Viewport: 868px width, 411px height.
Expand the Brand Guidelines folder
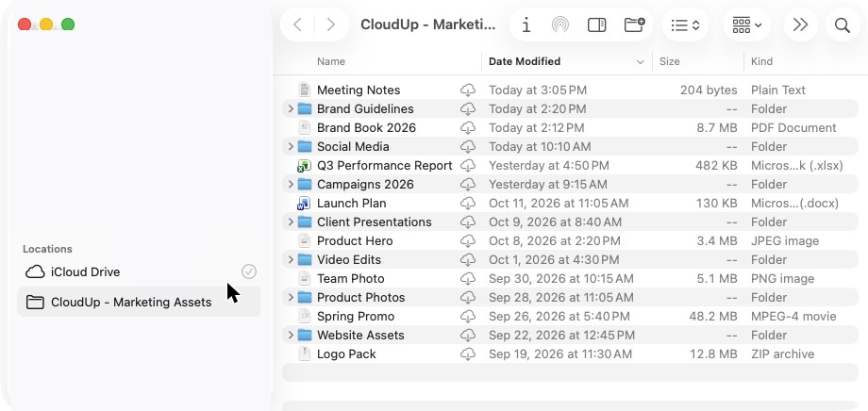pyautogui.click(x=291, y=109)
